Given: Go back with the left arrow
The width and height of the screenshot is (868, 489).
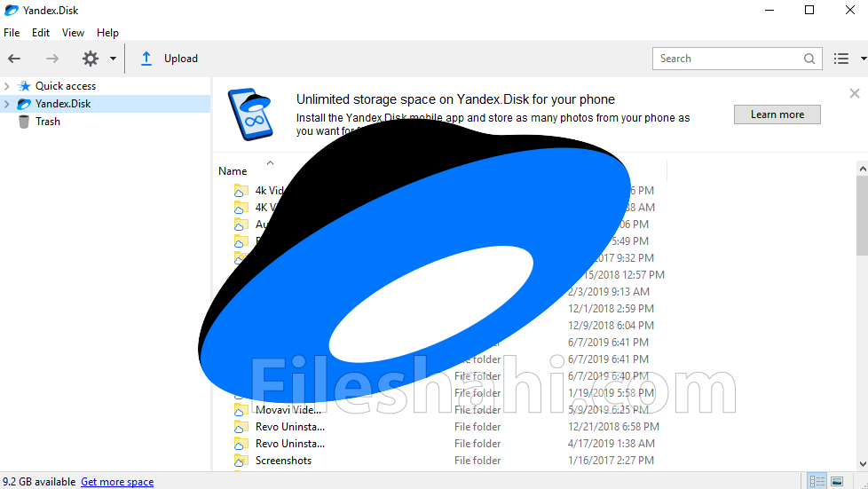Looking at the screenshot, I should [x=14, y=59].
